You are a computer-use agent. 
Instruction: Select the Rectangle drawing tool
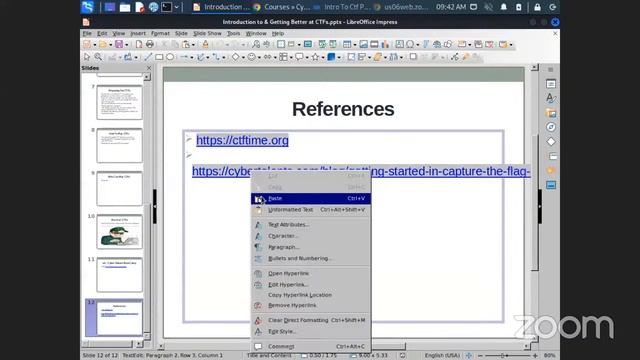tap(159, 57)
